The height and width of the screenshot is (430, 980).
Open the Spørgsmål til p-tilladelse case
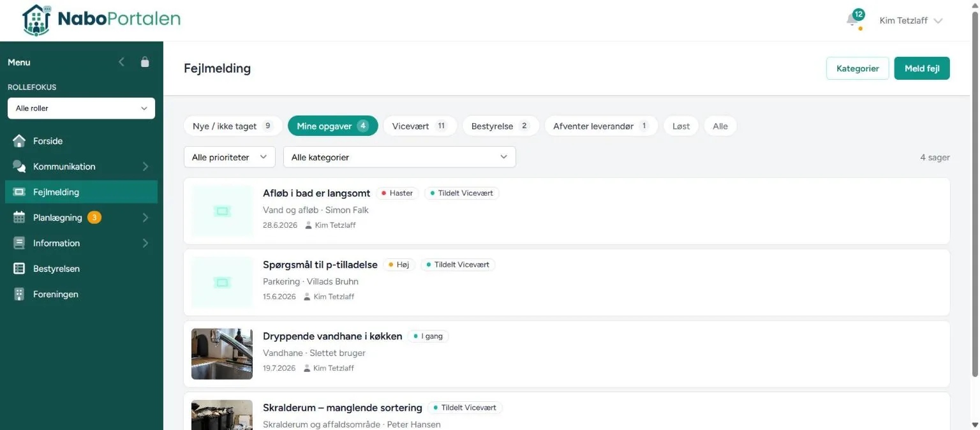[x=567, y=282]
